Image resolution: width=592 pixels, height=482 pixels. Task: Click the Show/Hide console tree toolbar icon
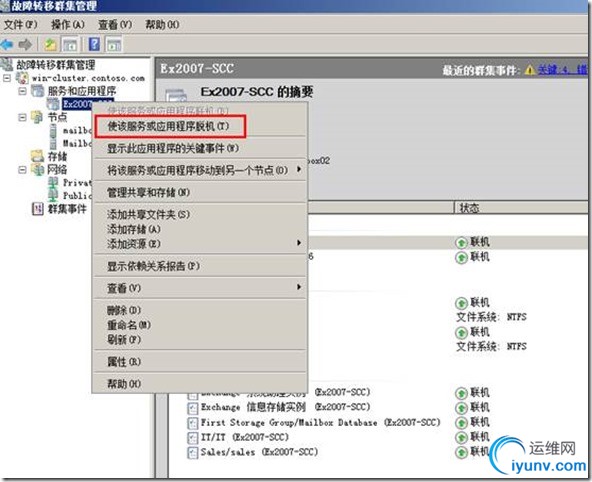point(70,45)
